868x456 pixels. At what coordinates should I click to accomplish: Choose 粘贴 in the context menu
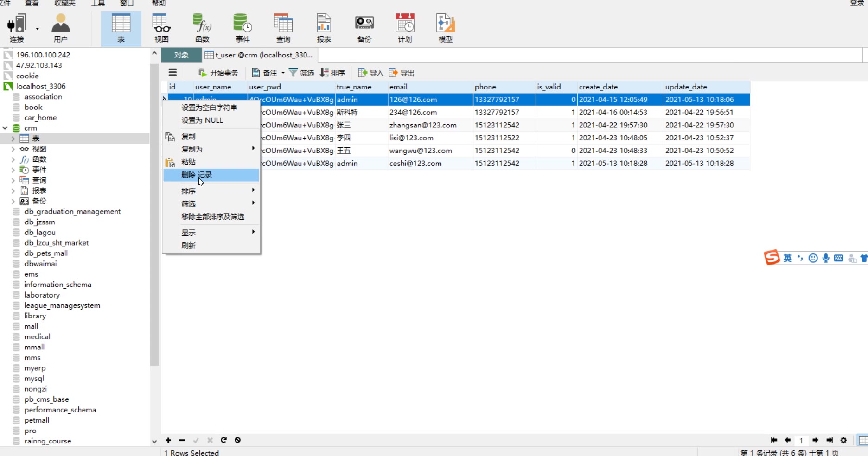tap(211, 162)
